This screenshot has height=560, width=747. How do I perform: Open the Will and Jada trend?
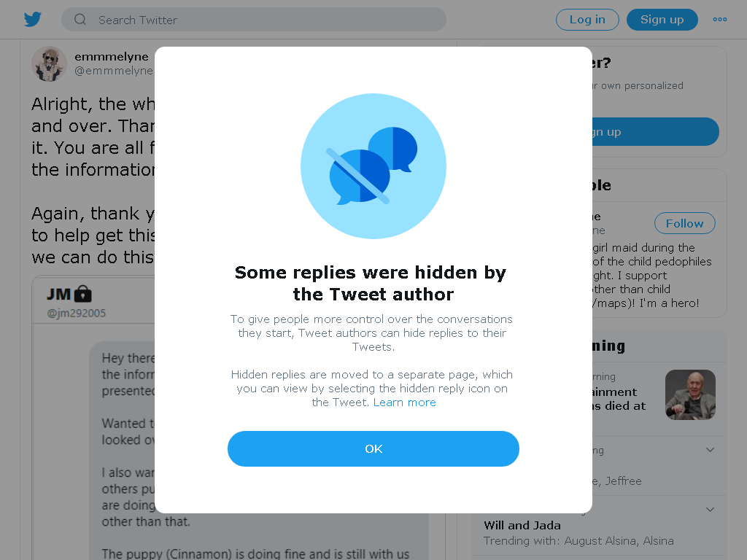(x=522, y=525)
